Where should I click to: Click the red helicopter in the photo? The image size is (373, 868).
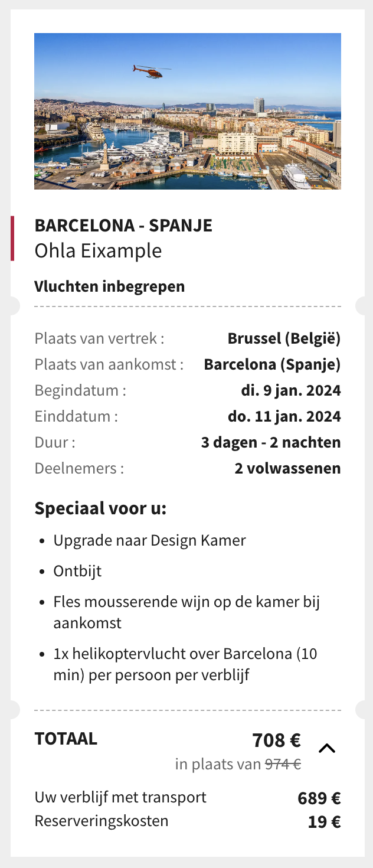[148, 71]
